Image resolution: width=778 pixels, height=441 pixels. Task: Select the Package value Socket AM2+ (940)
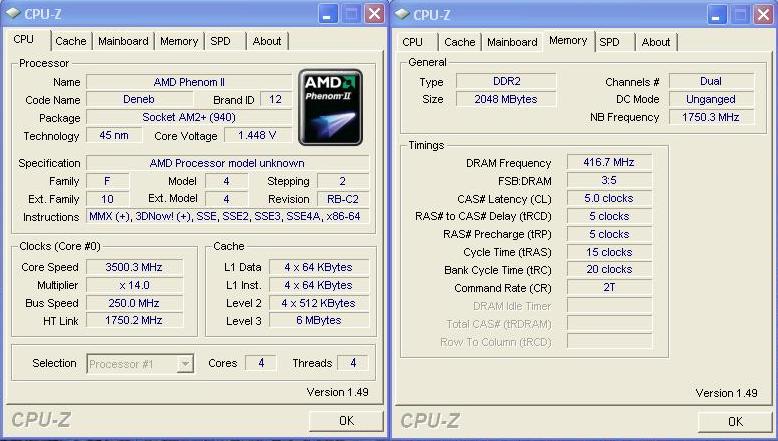[x=189, y=117]
